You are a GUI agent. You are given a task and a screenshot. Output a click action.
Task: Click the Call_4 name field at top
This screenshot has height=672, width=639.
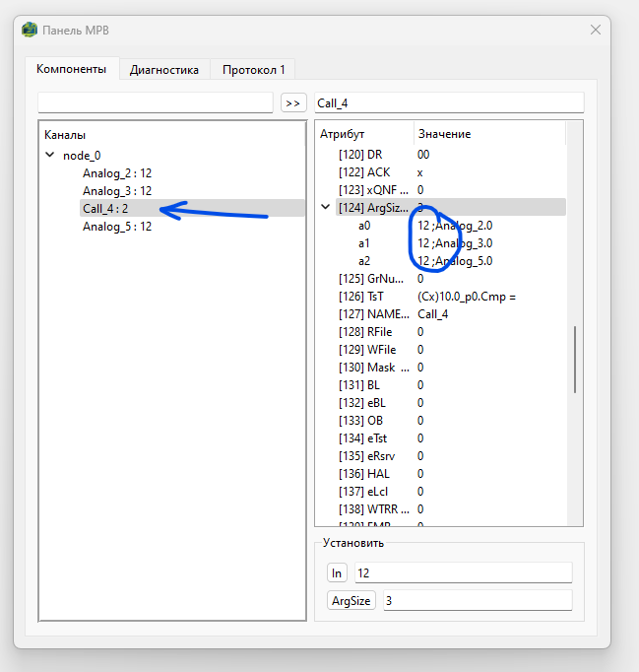point(449,102)
